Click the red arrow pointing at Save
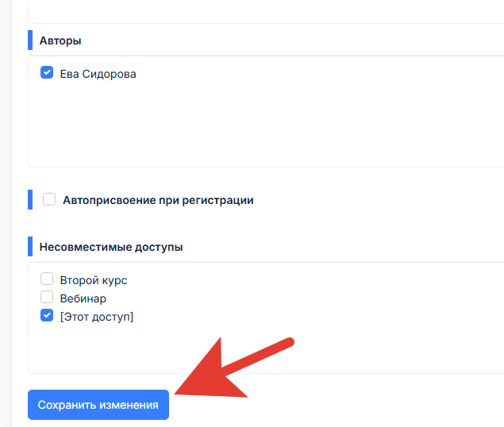 pyautogui.click(x=230, y=371)
